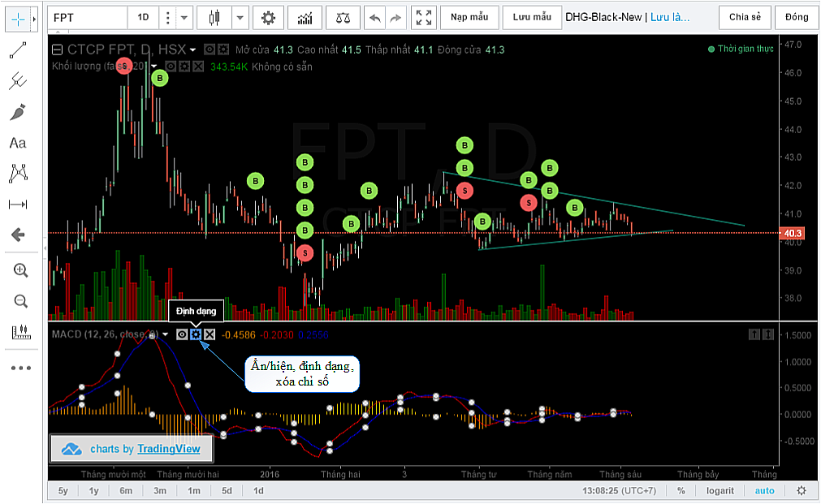The width and height of the screenshot is (821, 504).
Task: Remove the volume indicator
Action: 198,67
